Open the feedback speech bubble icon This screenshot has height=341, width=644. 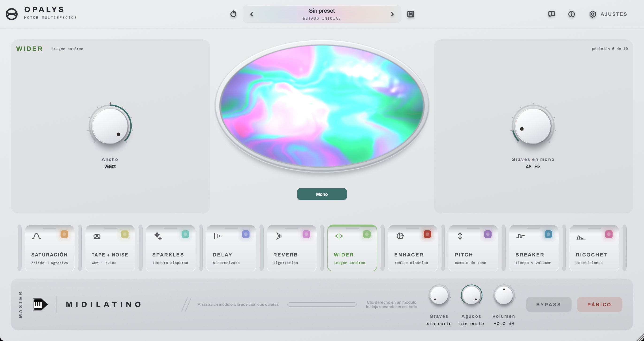(552, 14)
